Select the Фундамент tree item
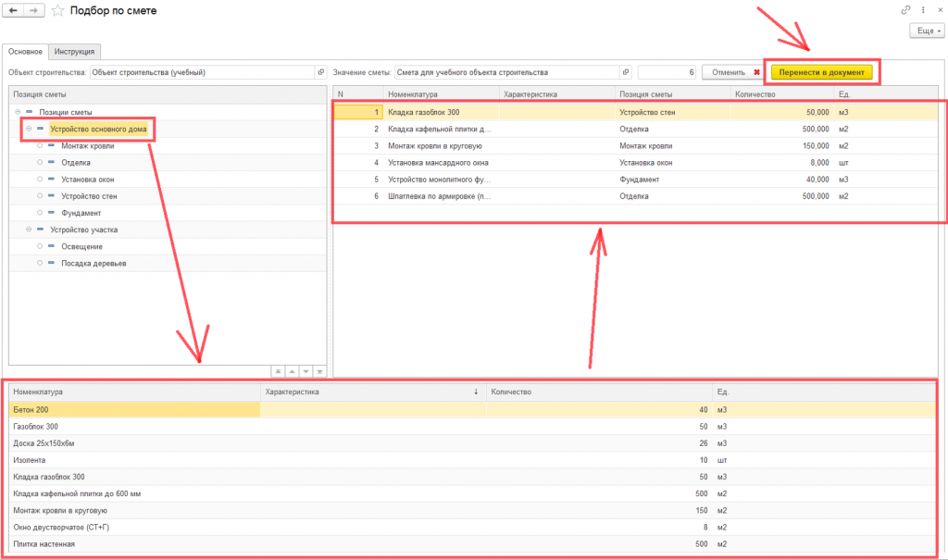 [81, 213]
